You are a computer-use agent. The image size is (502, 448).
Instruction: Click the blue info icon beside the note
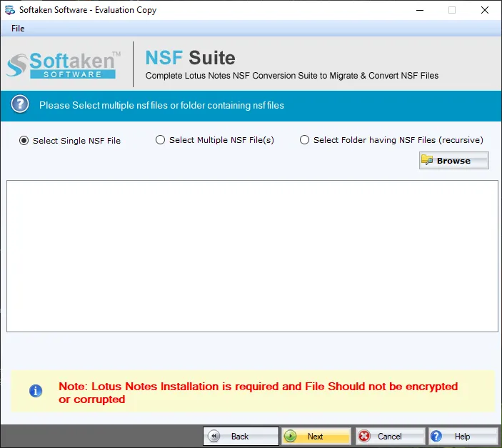36,391
